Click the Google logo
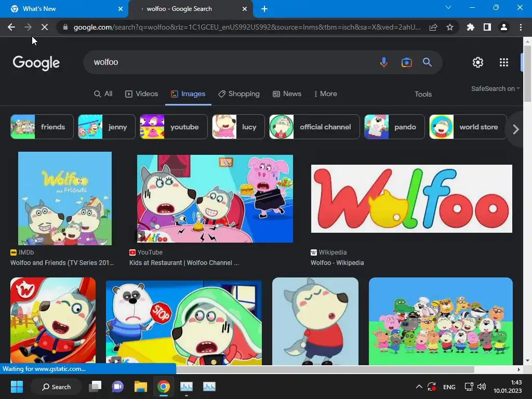 (x=36, y=63)
